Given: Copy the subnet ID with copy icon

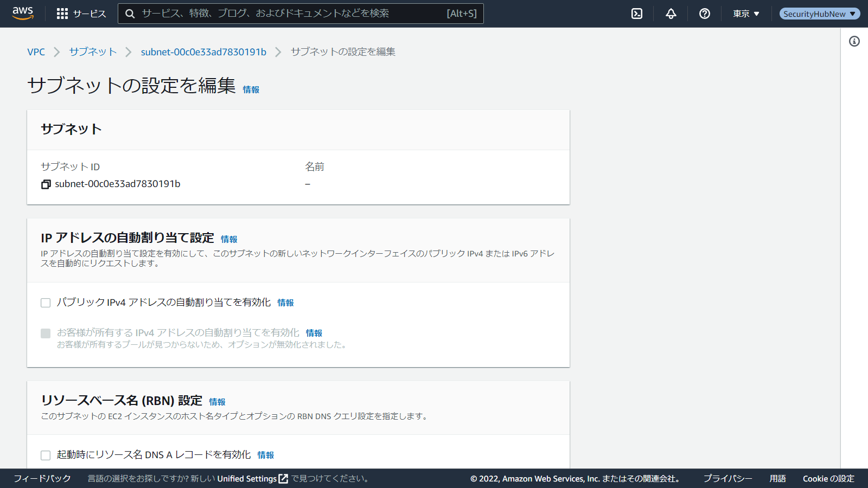Looking at the screenshot, I should tap(46, 184).
